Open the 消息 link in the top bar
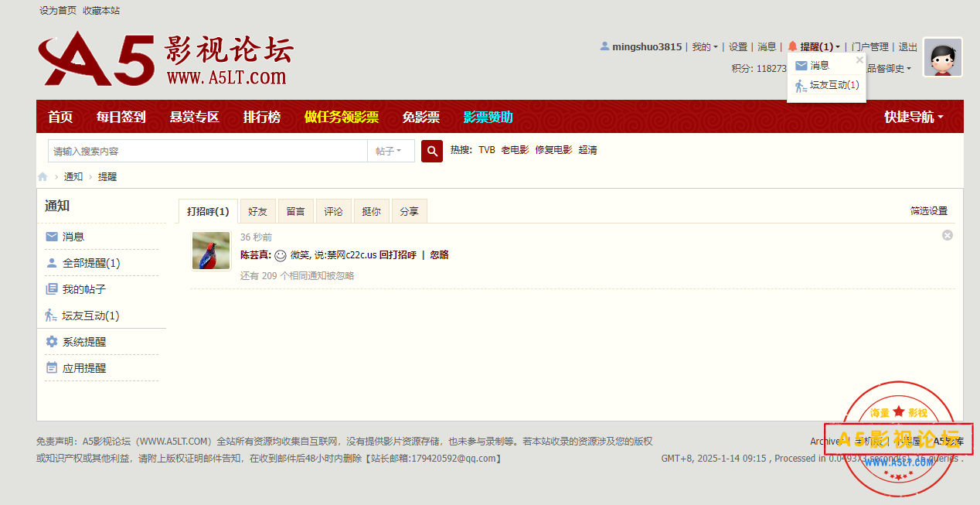The height and width of the screenshot is (505, 980). tap(767, 47)
